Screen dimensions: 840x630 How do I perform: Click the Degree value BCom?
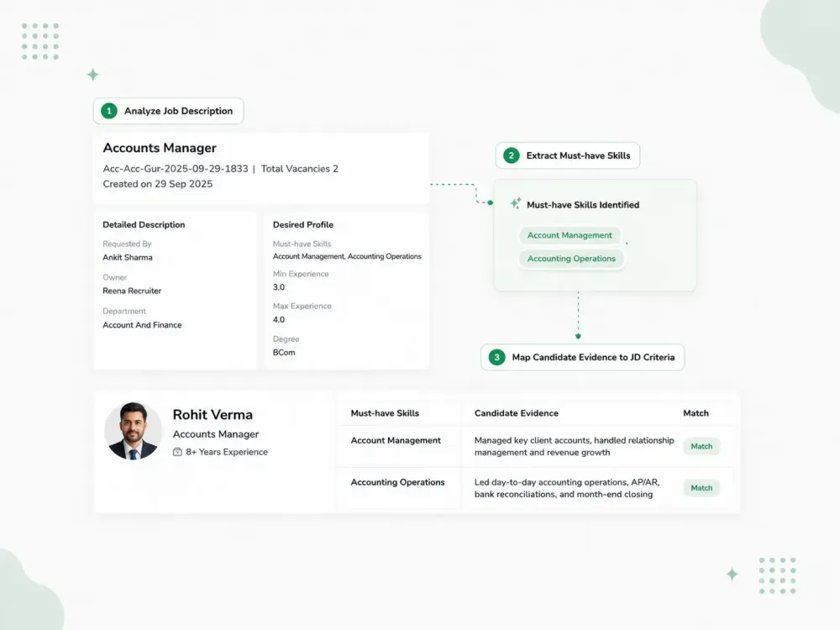pyautogui.click(x=284, y=353)
